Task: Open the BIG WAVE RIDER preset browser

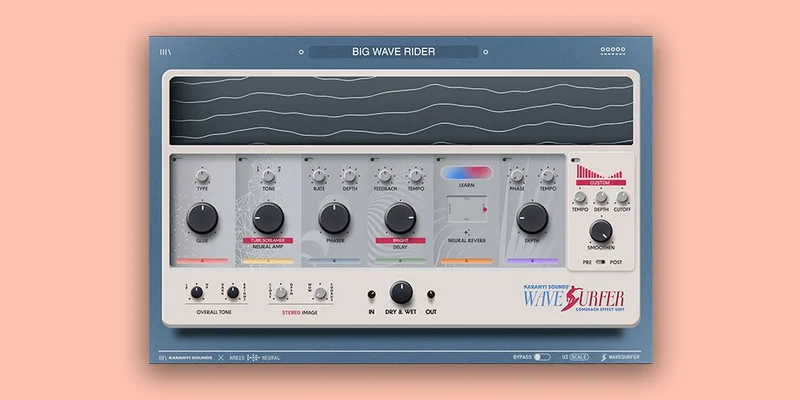Action: click(393, 52)
